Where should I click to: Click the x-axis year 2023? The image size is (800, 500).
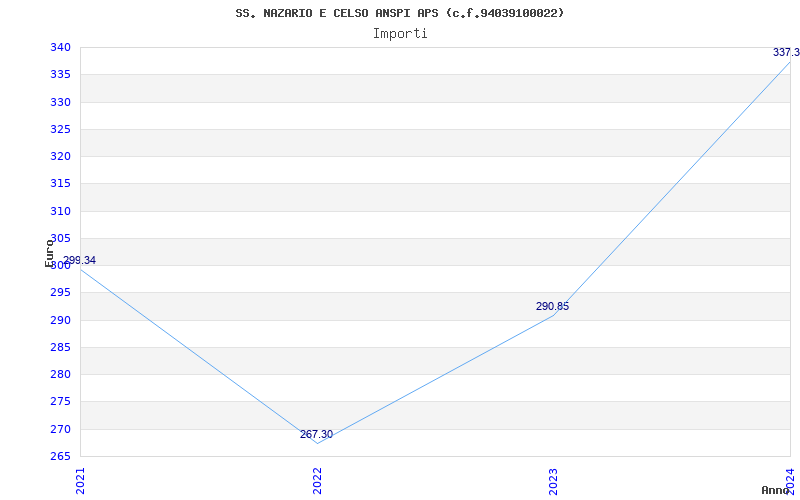[554, 481]
